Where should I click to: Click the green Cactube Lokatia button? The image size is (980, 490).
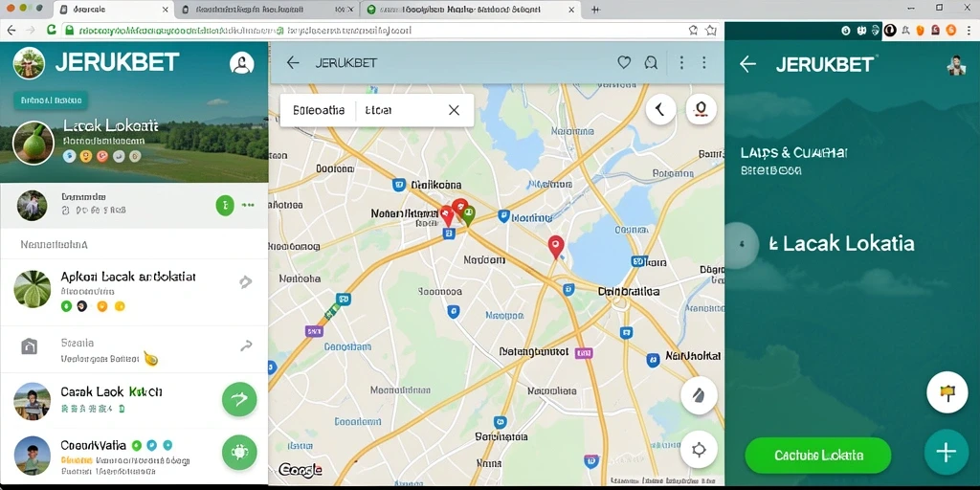(x=818, y=456)
